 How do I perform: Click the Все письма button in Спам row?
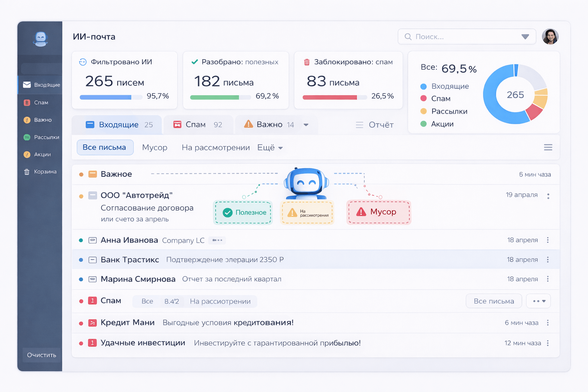pos(493,301)
